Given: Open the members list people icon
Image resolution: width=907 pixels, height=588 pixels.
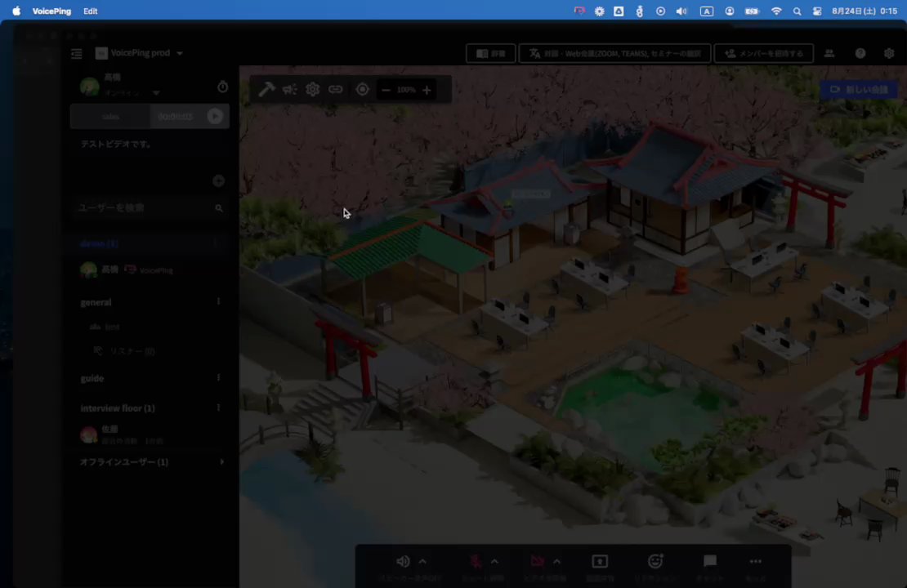Looking at the screenshot, I should (x=829, y=53).
